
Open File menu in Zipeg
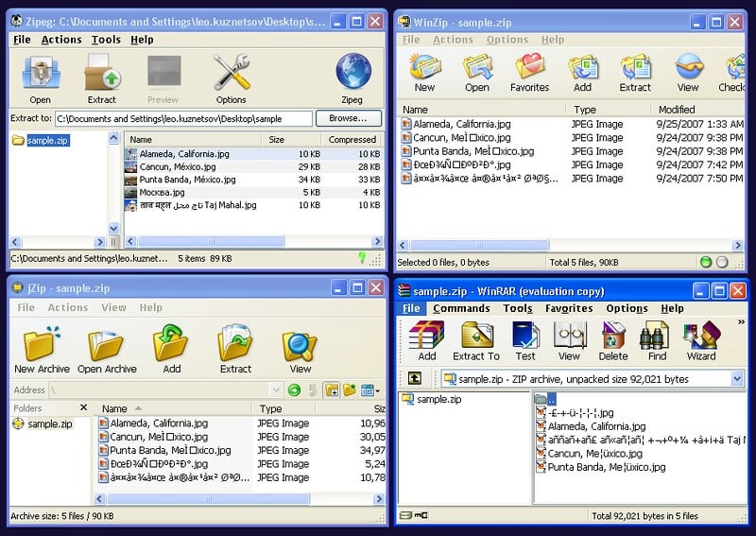tap(22, 40)
